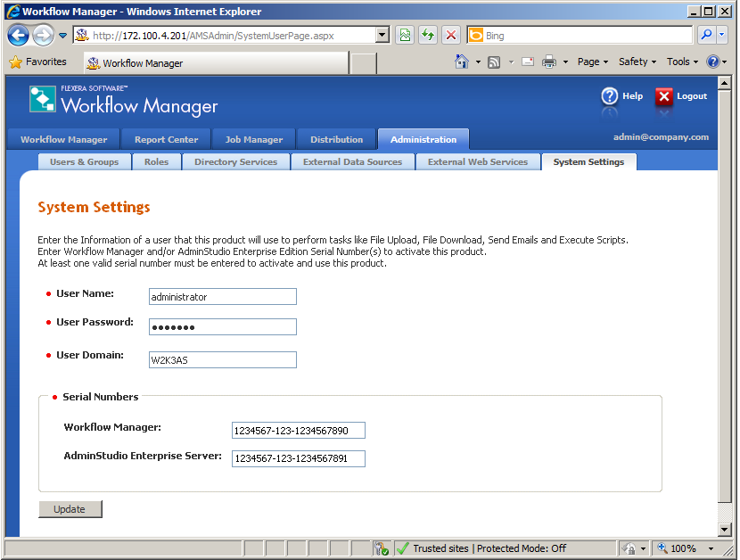Click the User Password field
Image resolution: width=740 pixels, height=560 pixels.
(x=223, y=326)
